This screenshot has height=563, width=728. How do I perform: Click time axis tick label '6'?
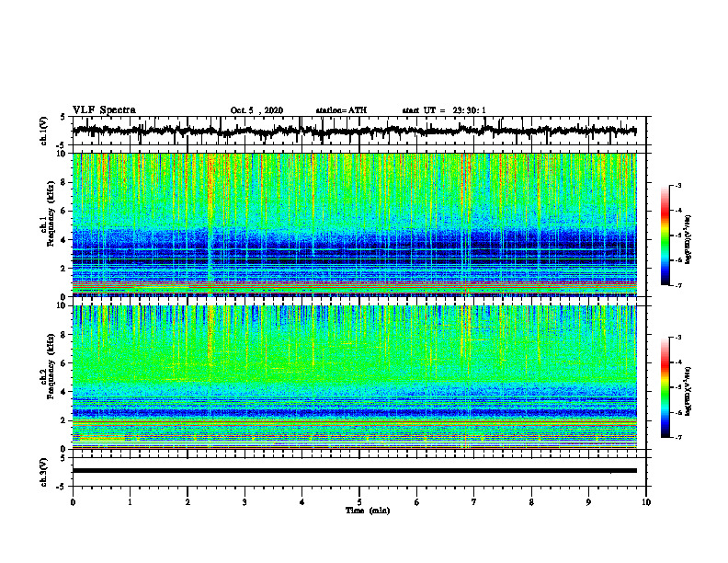pos(417,502)
